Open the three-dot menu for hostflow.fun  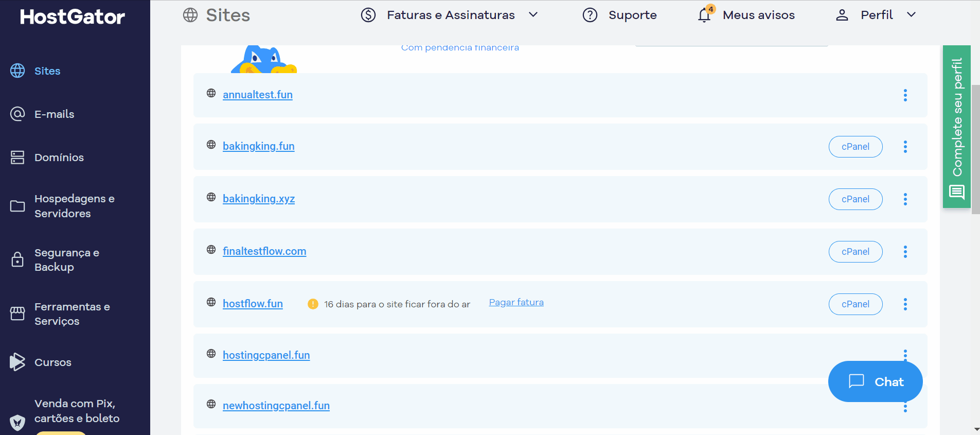905,304
